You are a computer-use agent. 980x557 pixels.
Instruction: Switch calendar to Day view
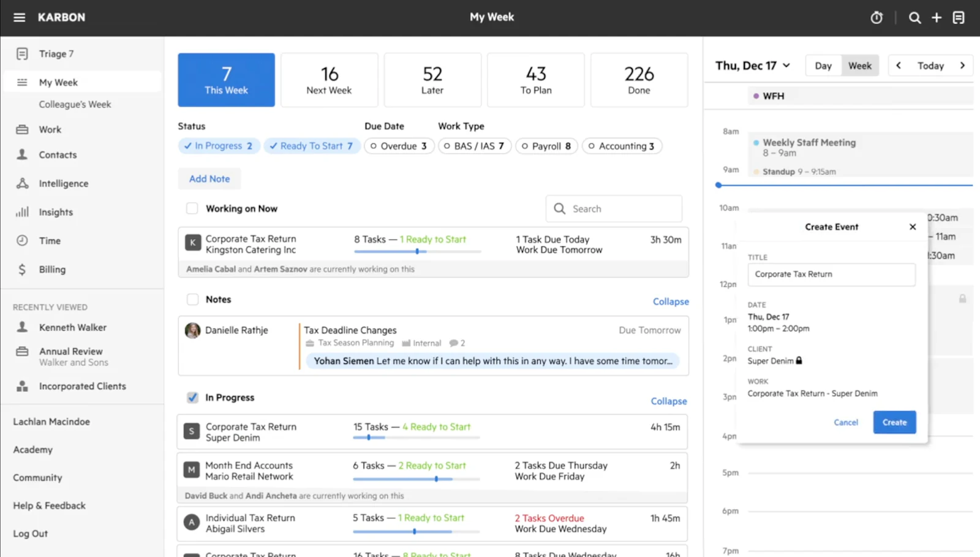[823, 66]
